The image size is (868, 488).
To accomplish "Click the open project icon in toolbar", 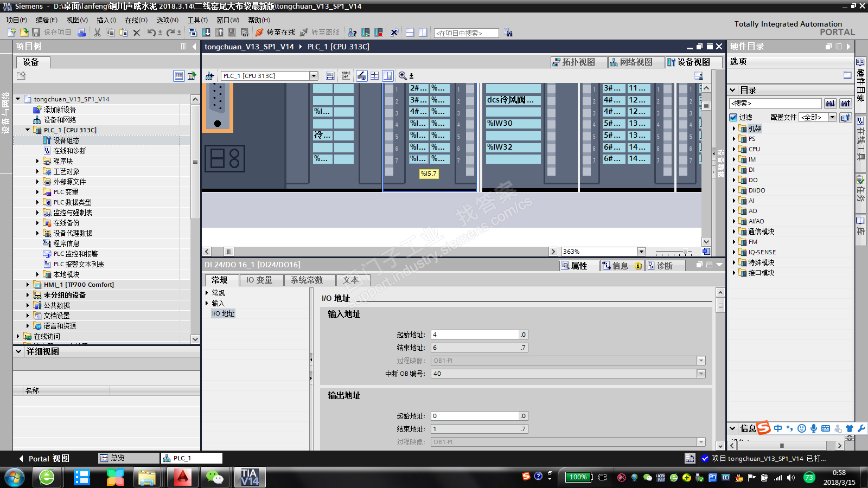I will tap(24, 33).
